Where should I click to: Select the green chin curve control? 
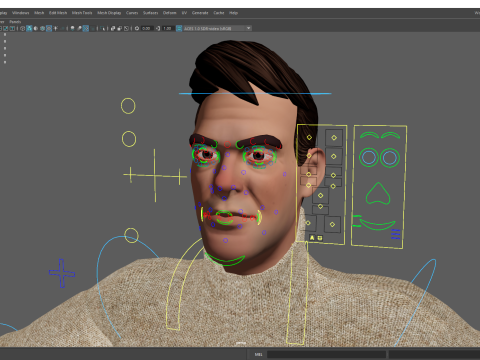(x=225, y=260)
